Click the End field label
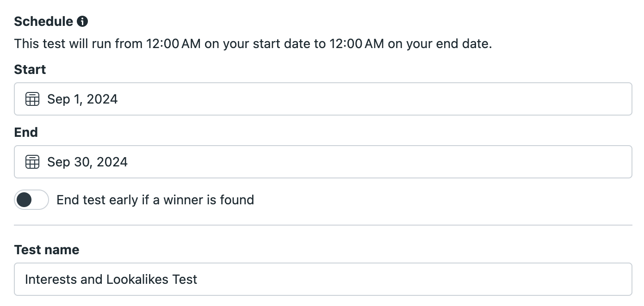 point(26,132)
